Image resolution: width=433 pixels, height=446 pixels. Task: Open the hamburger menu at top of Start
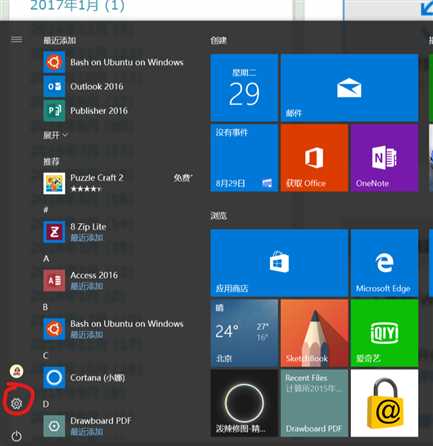point(17,40)
